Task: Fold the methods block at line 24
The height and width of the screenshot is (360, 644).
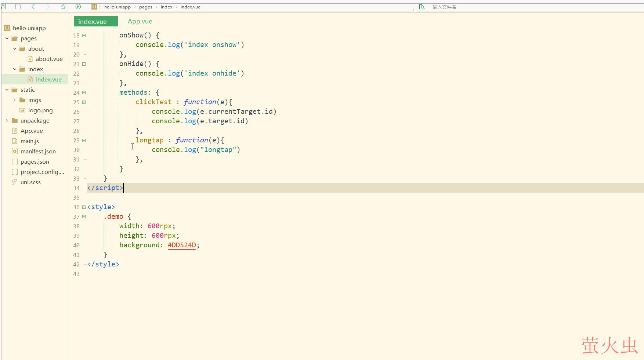Action: [x=84, y=92]
